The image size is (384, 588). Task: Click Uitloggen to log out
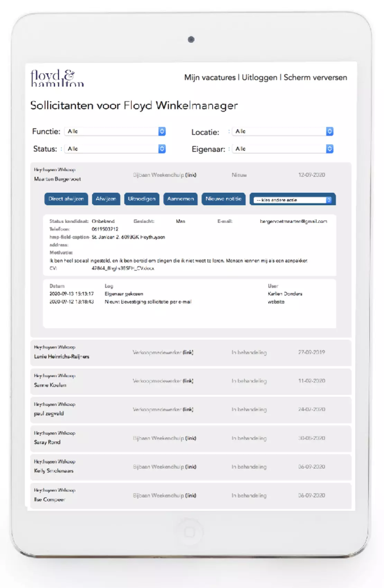[259, 78]
